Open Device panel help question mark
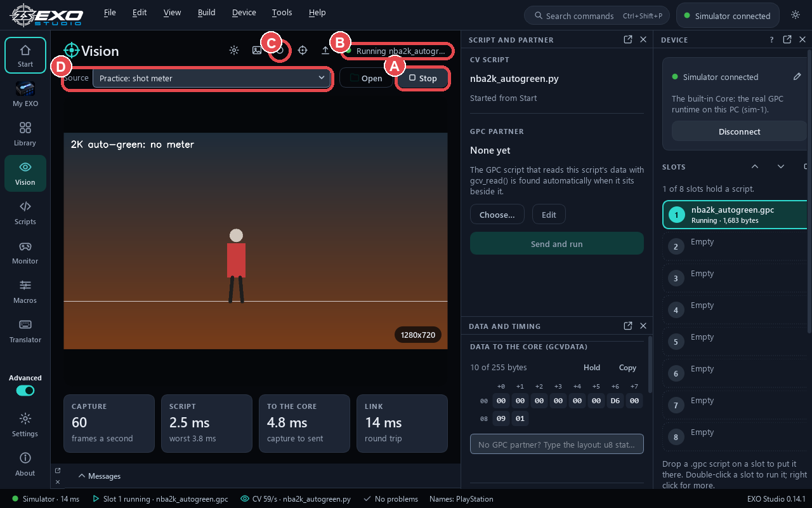This screenshot has height=508, width=812. pyautogui.click(x=772, y=39)
